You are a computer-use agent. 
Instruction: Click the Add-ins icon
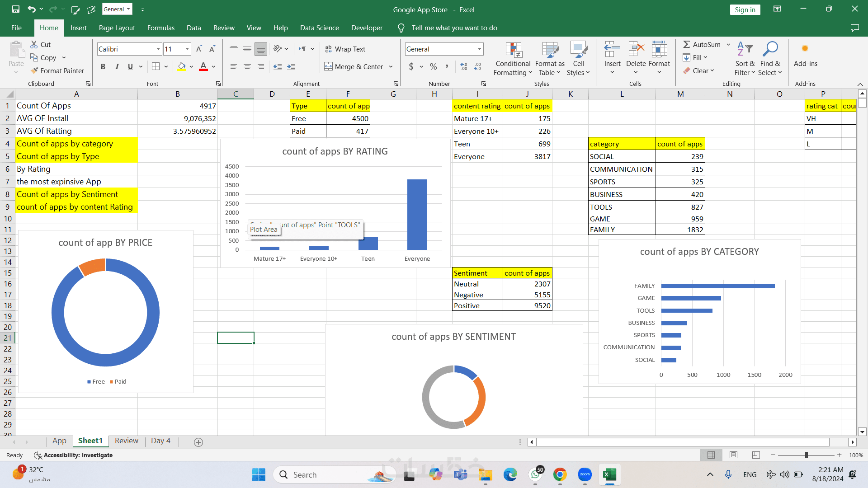click(x=805, y=49)
